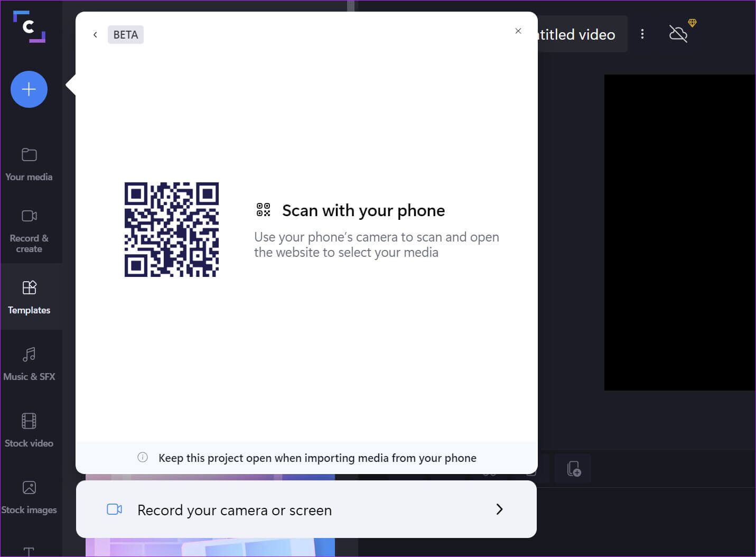Viewport: 756px width, 557px height.
Task: Click the Text tool icon at sidebar bottom
Action: click(x=29, y=551)
